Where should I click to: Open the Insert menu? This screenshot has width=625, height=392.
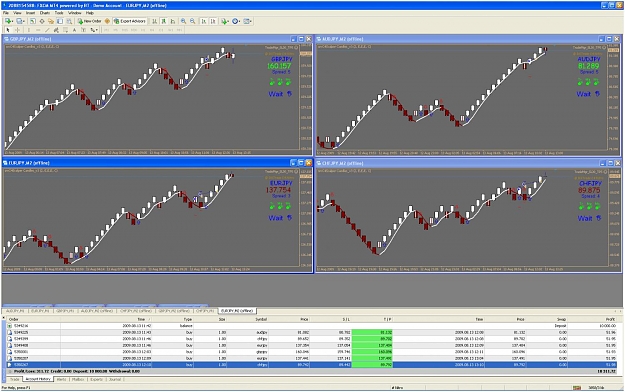point(30,13)
